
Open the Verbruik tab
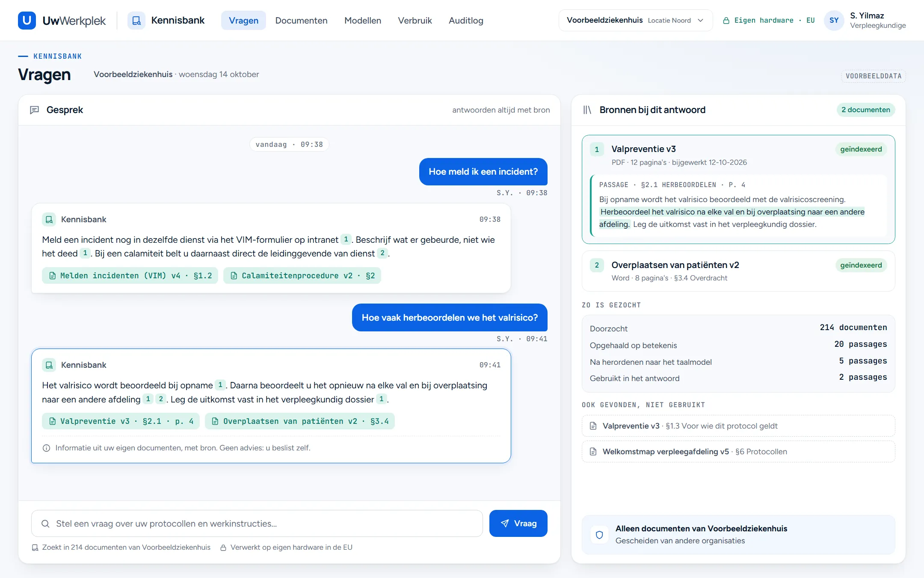pyautogui.click(x=415, y=21)
